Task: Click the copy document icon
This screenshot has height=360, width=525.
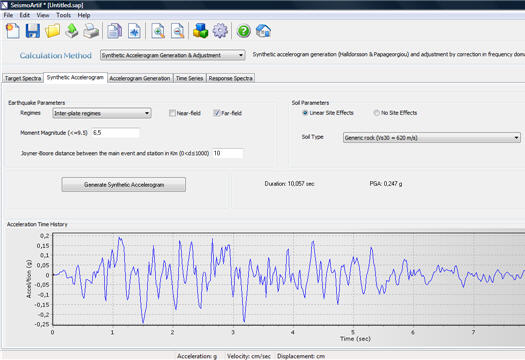Action: click(x=114, y=31)
